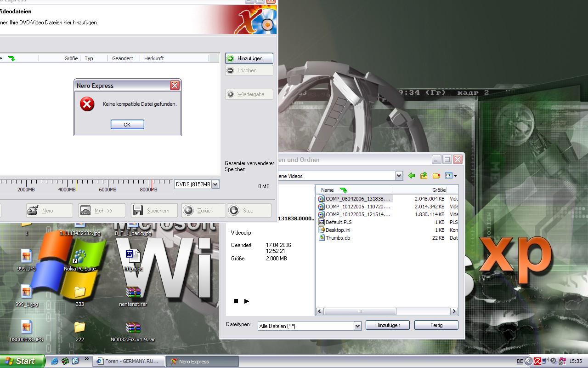
Task: Expand the DVD9 disc size dropdown
Action: point(215,184)
